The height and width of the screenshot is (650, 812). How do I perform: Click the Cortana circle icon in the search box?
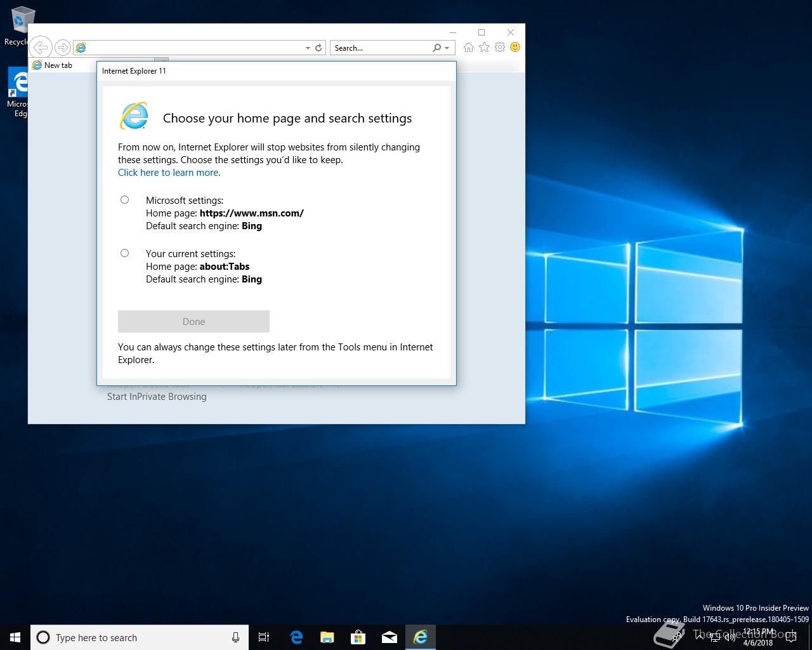pos(43,637)
